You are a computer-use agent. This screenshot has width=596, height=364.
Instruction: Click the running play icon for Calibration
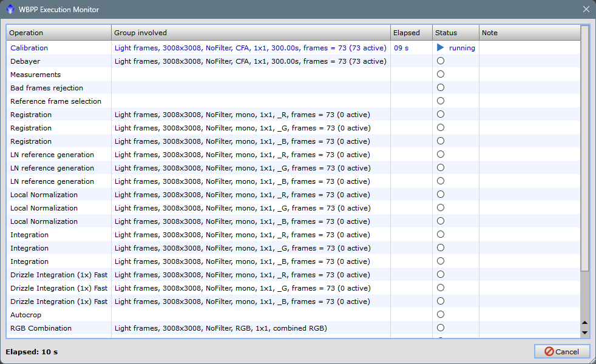[441, 47]
